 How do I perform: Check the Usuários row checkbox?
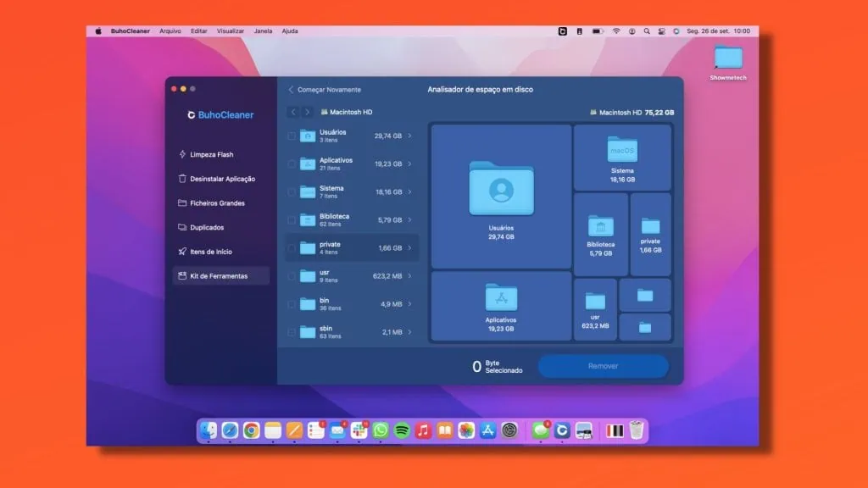click(x=292, y=136)
